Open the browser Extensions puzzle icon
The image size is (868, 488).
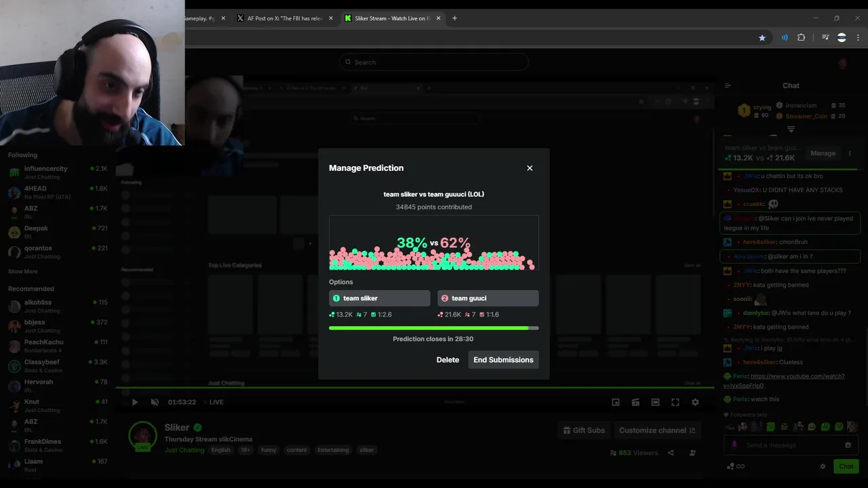pyautogui.click(x=802, y=38)
